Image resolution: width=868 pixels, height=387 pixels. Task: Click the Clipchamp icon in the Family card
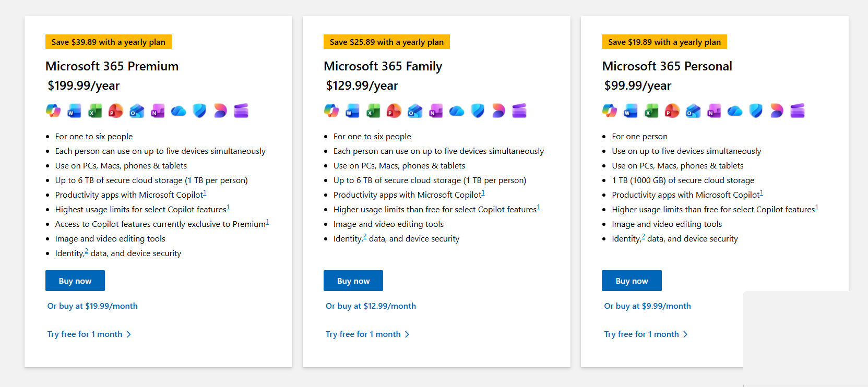click(x=519, y=111)
